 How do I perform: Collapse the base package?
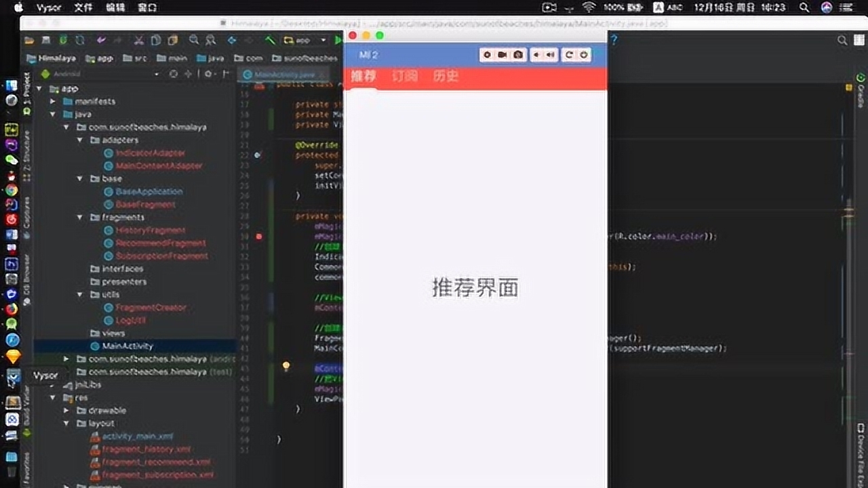80,179
